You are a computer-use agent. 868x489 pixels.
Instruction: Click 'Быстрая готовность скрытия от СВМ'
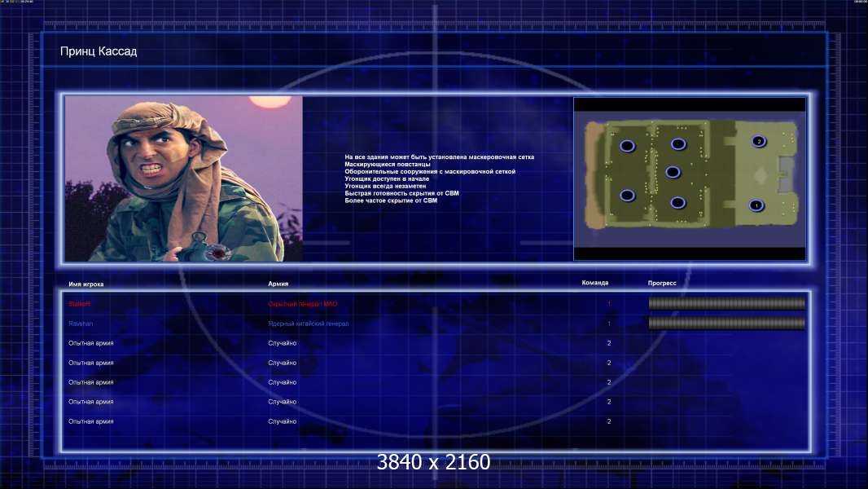pyautogui.click(x=402, y=193)
